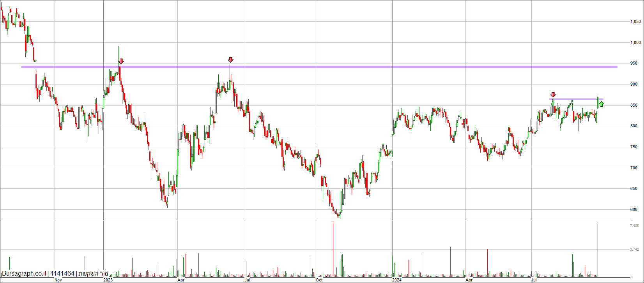Click the 600 price axis label
Image resolution: width=644 pixels, height=283 pixels.
(634, 210)
